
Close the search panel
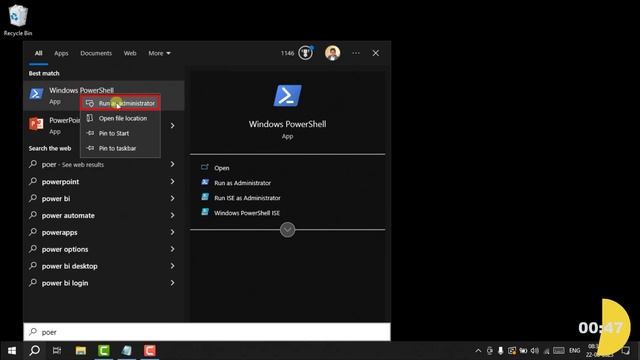pos(376,53)
